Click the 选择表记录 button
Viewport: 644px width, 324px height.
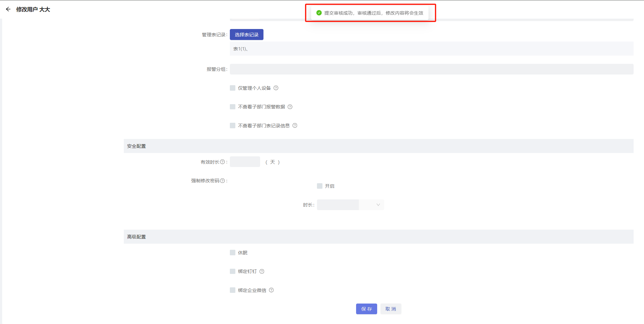(x=247, y=35)
